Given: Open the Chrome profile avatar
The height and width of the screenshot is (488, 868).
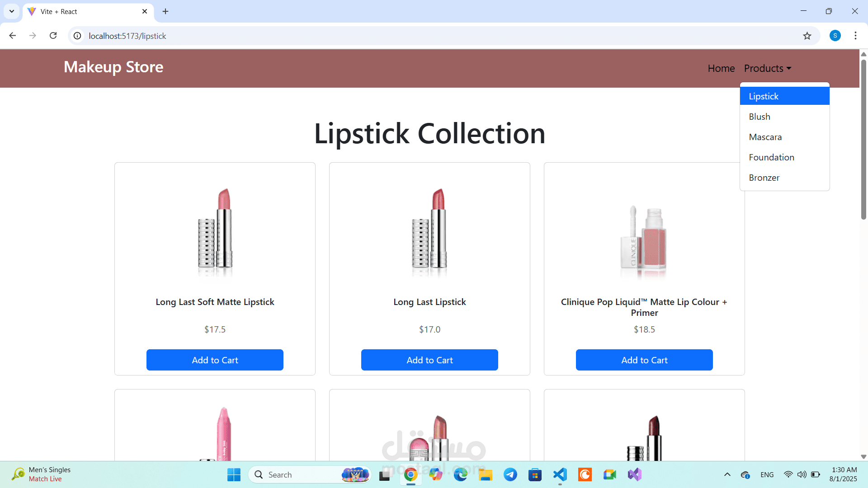Looking at the screenshot, I should [835, 36].
